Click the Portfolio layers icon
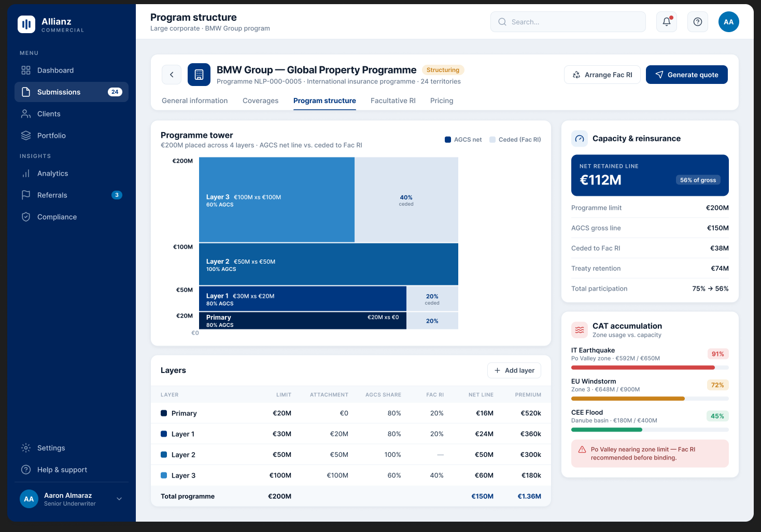 pyautogui.click(x=26, y=136)
